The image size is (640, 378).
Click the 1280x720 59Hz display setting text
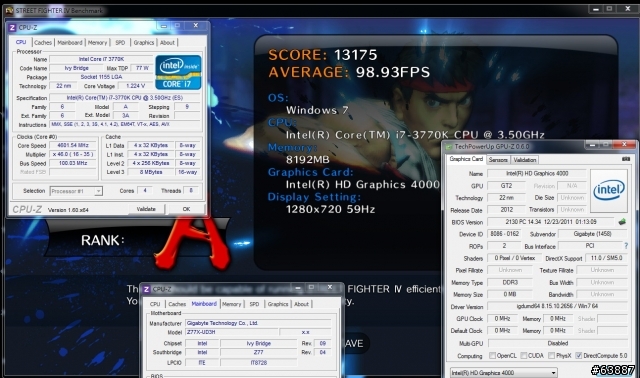[x=330, y=209]
